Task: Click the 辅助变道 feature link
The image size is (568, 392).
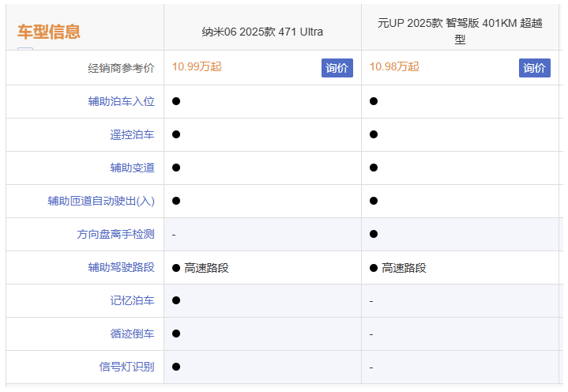Action: [x=132, y=168]
